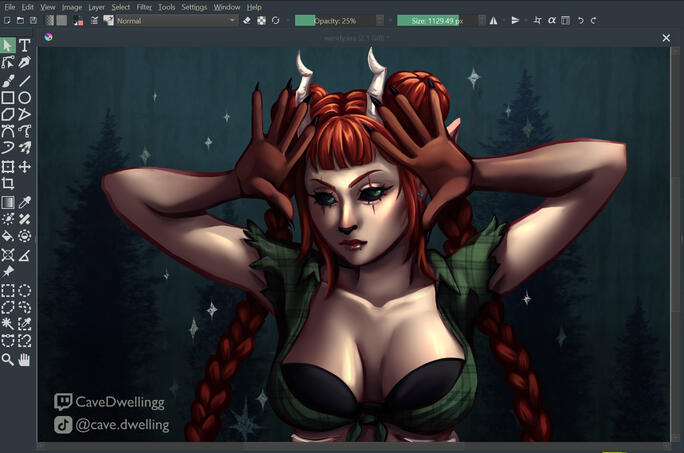Select the Contiguous Selection magic wand
The image size is (684, 453).
(7, 323)
